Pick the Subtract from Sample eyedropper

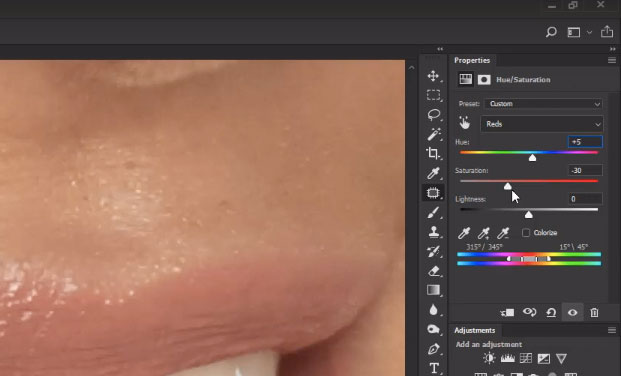click(x=503, y=233)
